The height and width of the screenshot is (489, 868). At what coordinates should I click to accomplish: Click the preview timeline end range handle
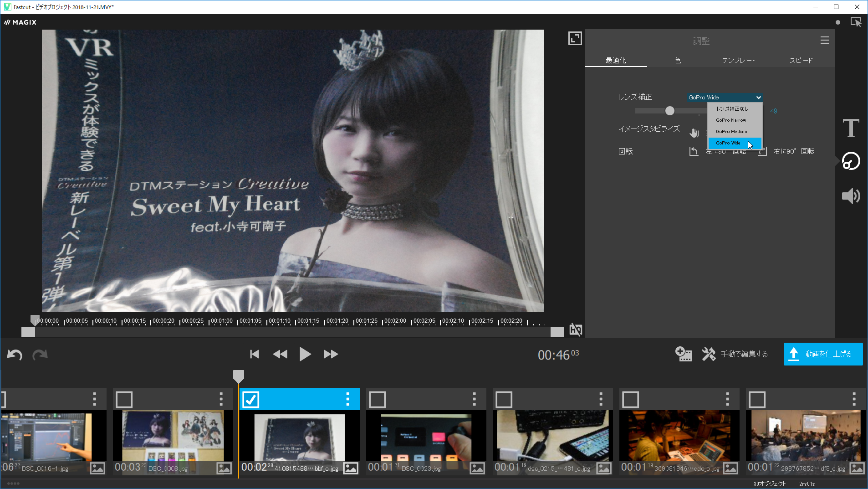(x=557, y=332)
